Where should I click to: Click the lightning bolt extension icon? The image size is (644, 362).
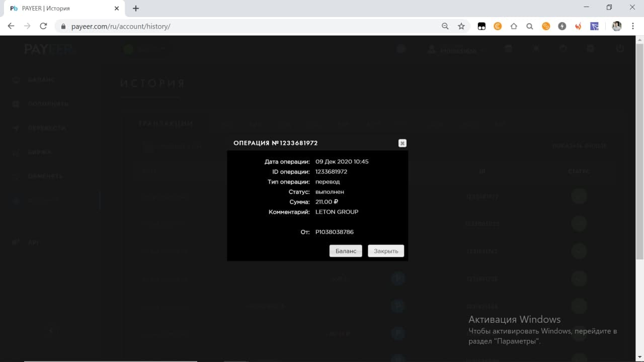562,26
